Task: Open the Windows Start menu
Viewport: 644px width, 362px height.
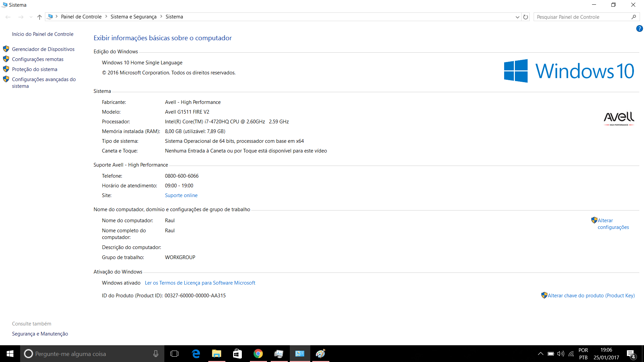Action: click(10, 354)
